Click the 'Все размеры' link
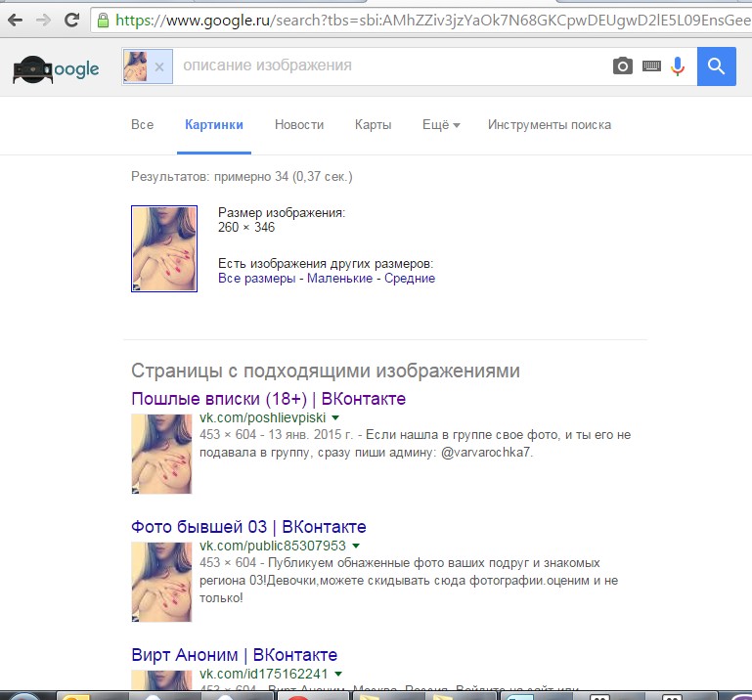The width and height of the screenshot is (752, 700). tap(256, 278)
